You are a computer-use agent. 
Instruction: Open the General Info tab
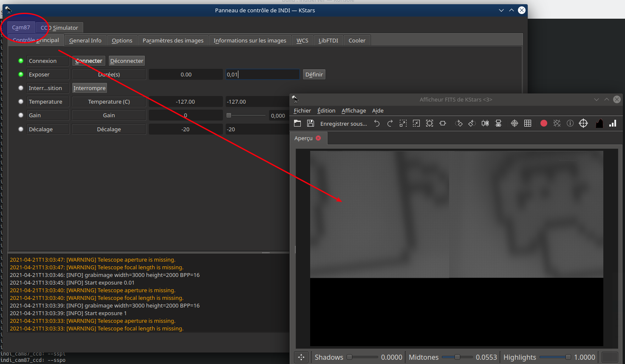click(85, 40)
